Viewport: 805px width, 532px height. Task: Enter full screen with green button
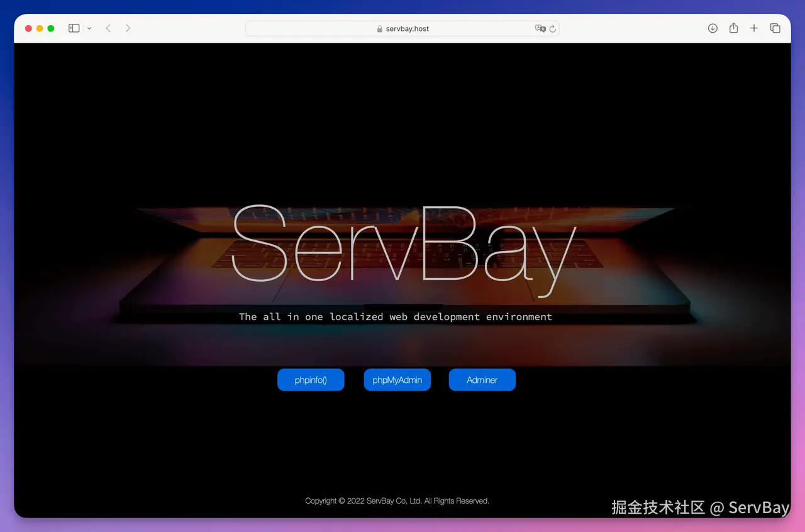(x=51, y=28)
